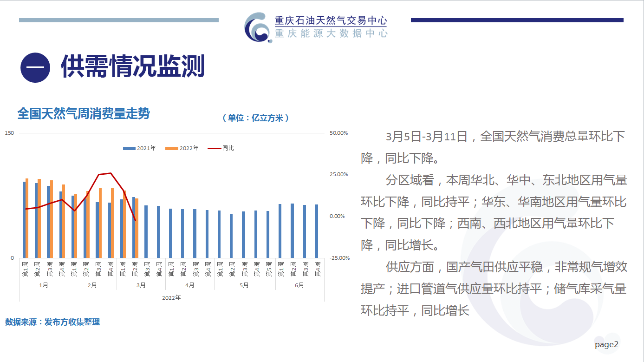The width and height of the screenshot is (644, 362).
Task: Select the blue 2021年 legend swatch
Action: click(x=129, y=148)
